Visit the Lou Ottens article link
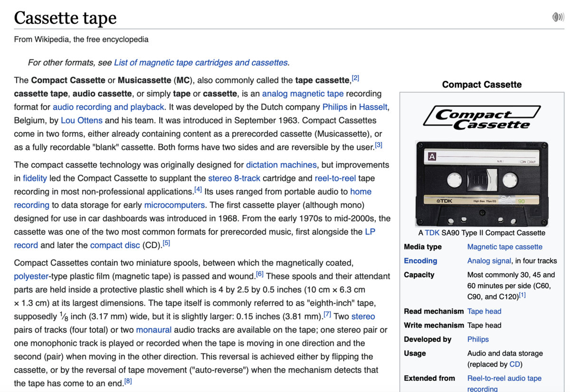 82,121
